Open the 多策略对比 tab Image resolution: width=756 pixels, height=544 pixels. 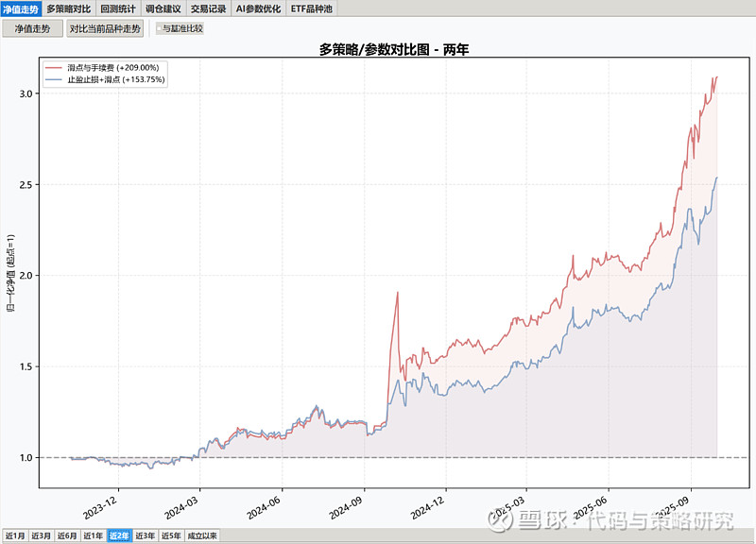coord(68,8)
